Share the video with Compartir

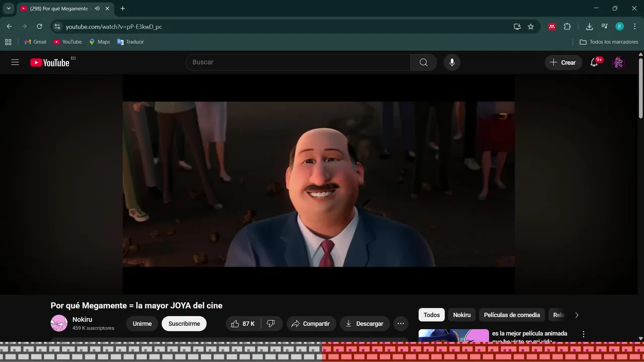(310, 324)
